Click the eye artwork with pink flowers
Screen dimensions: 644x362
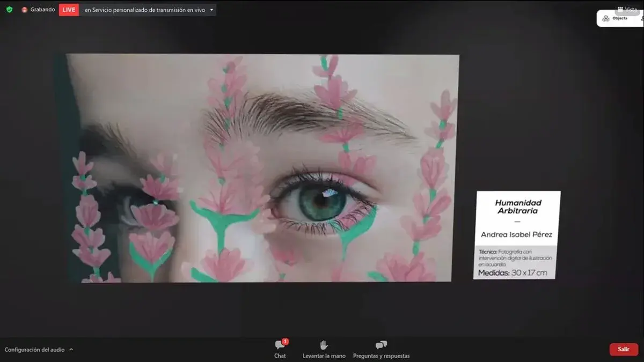coord(262,167)
